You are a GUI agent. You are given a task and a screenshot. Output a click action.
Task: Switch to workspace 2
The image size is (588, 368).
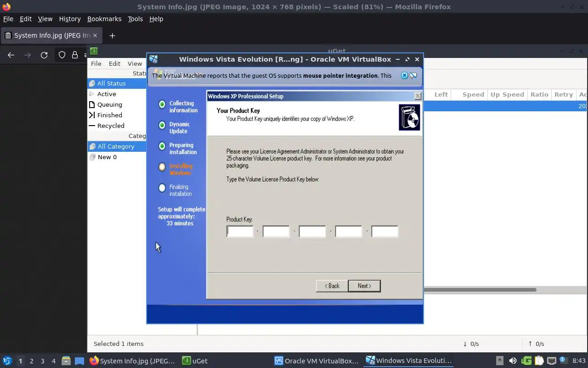click(31, 361)
